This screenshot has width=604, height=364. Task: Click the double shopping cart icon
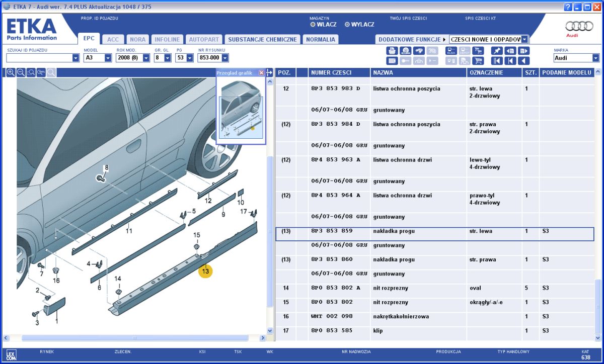coord(478,51)
